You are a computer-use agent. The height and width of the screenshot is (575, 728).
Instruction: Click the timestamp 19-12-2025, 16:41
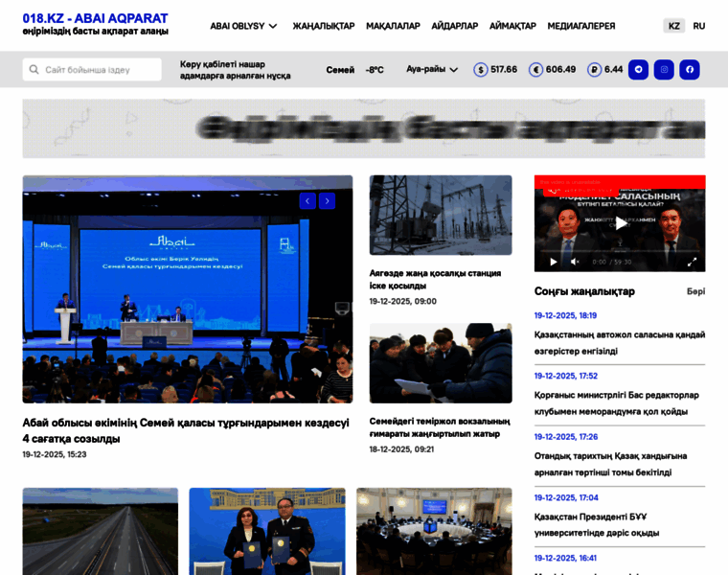pyautogui.click(x=565, y=558)
